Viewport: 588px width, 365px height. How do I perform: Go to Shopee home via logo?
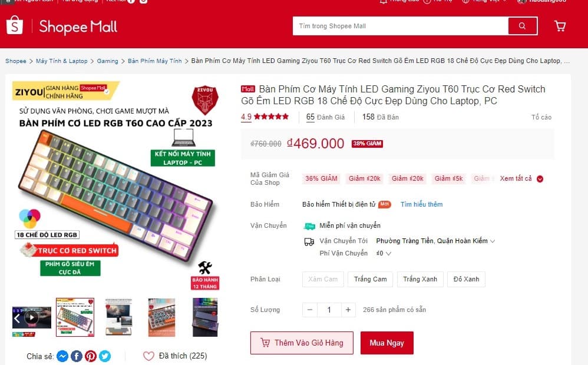tap(15, 25)
